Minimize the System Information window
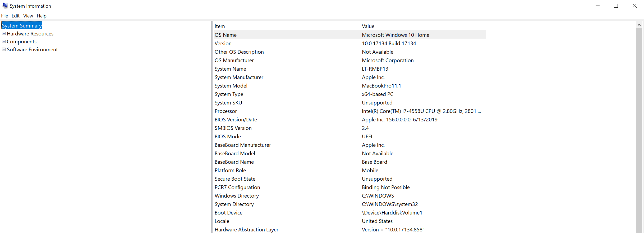Viewport: 644px width, 233px height. pyautogui.click(x=597, y=6)
